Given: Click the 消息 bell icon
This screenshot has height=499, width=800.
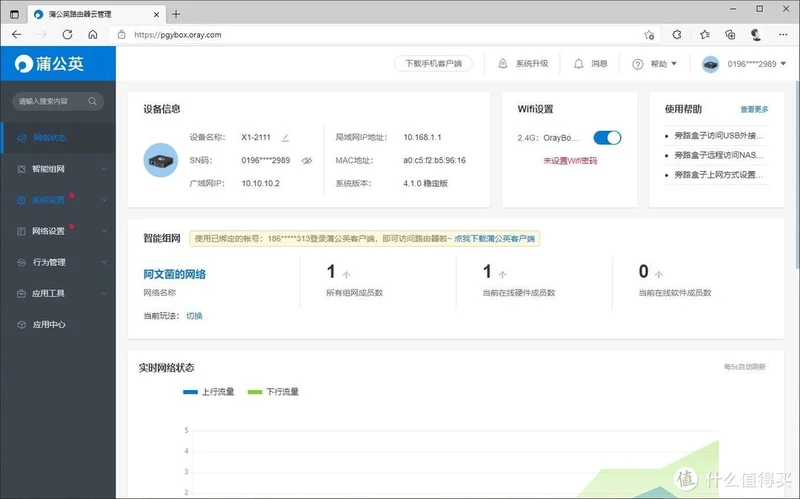Looking at the screenshot, I should click(x=578, y=64).
